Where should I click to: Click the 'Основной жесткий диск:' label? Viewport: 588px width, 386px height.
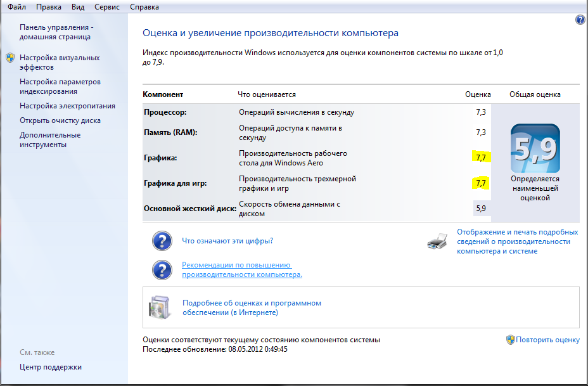click(190, 209)
